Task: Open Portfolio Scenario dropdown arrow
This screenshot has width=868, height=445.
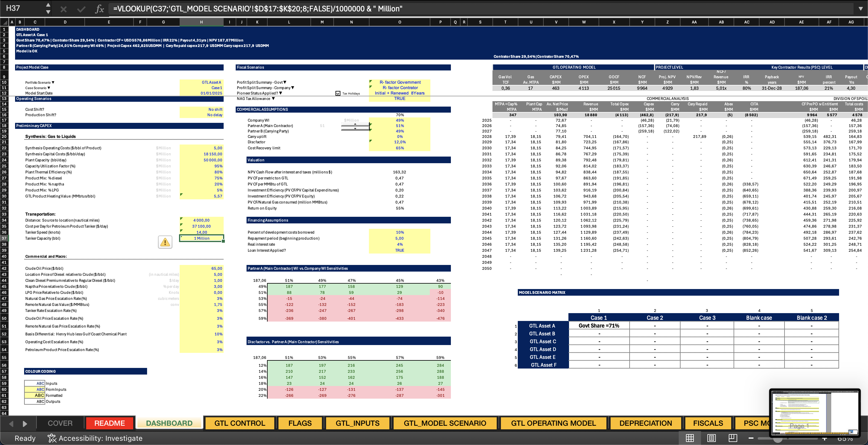Action: [53, 82]
